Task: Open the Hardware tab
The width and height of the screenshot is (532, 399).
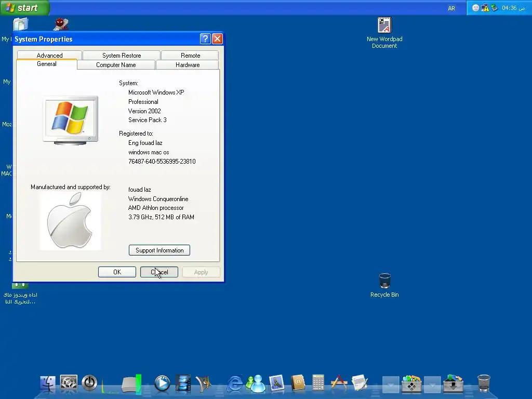Action: pos(187,65)
